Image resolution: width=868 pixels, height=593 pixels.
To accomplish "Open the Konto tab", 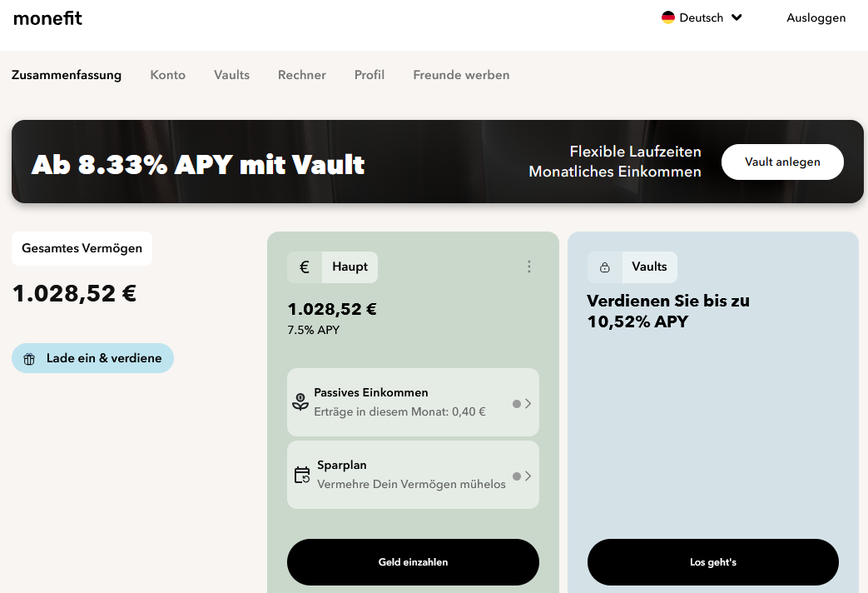I will pos(167,75).
